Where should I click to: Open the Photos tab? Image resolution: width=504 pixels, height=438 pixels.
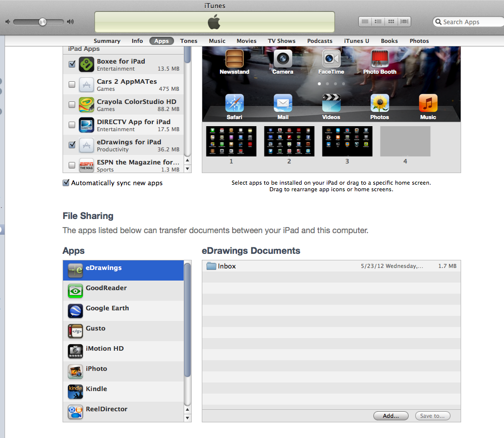(x=419, y=41)
